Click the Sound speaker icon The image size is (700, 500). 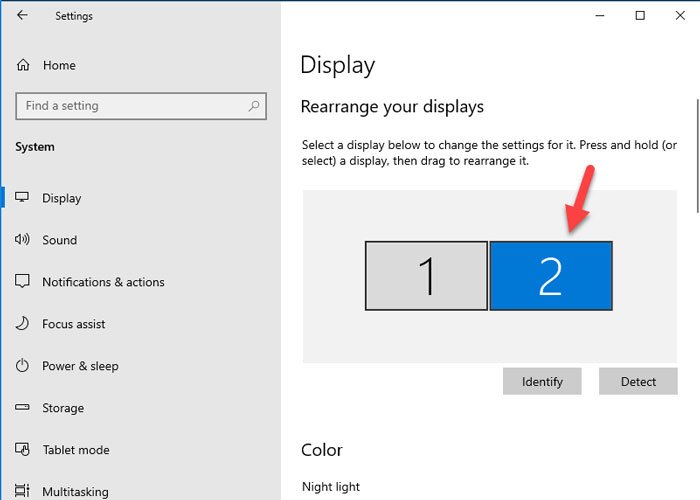point(23,240)
